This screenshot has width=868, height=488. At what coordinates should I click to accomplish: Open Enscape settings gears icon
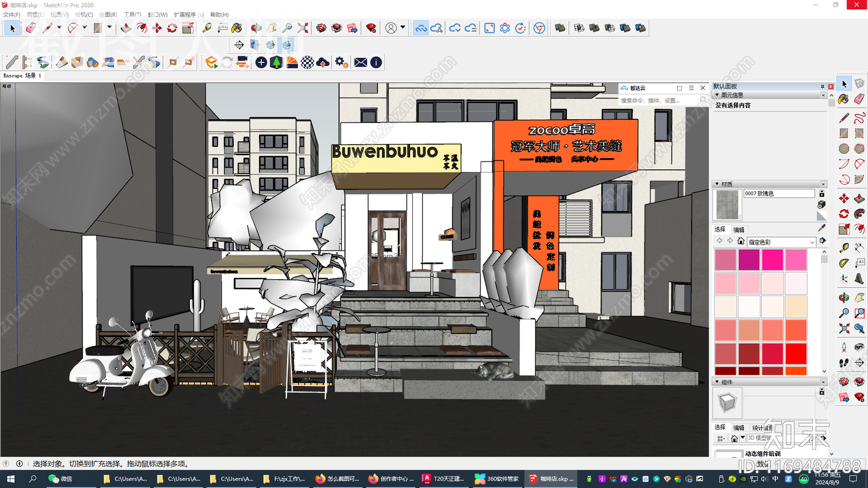341,62
